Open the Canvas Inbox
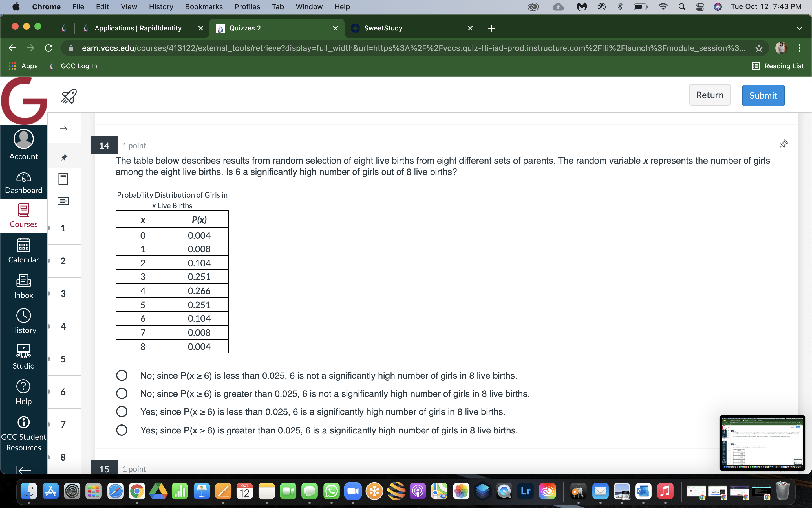This screenshot has width=812, height=508. pyautogui.click(x=23, y=286)
